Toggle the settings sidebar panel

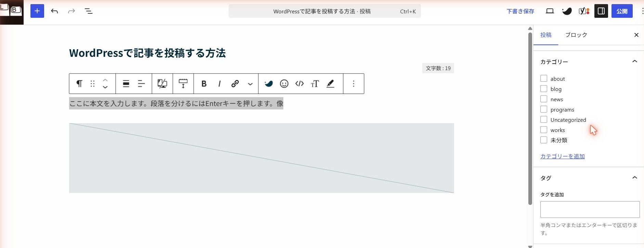[601, 11]
